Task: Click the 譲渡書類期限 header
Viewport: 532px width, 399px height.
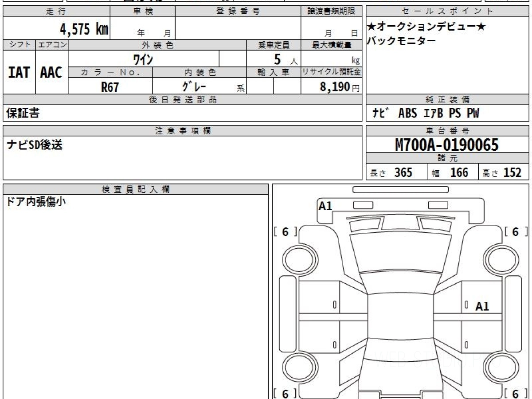Action: [x=332, y=12]
